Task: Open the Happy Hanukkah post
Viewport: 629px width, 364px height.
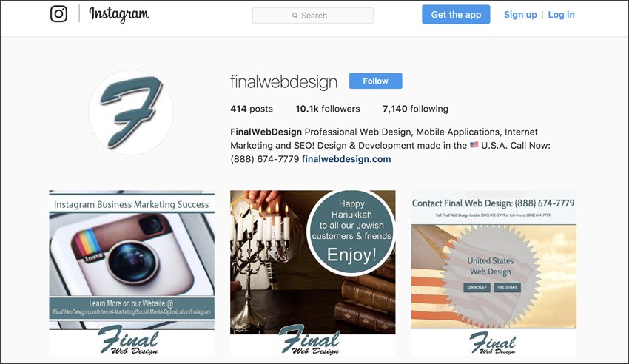Action: click(313, 273)
